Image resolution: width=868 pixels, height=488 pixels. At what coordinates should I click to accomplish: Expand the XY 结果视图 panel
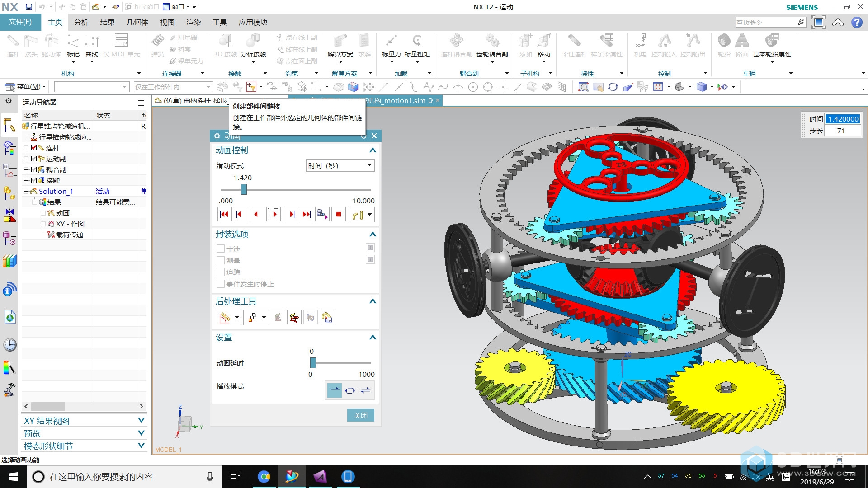(x=141, y=420)
